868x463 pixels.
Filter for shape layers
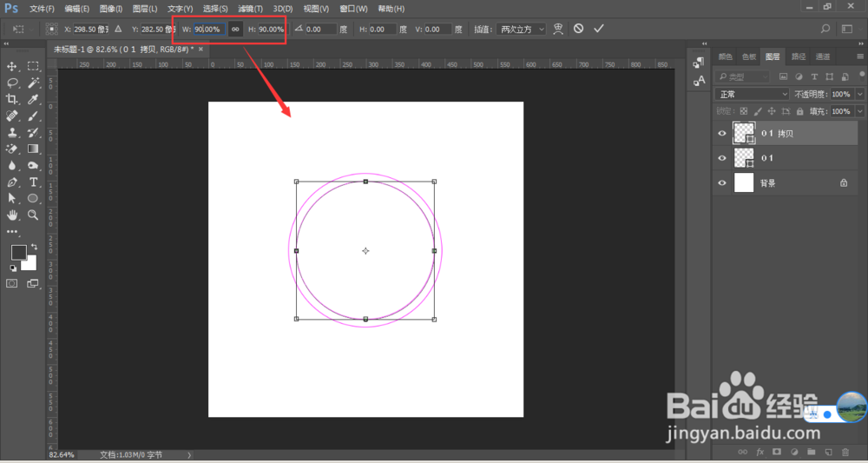click(829, 77)
